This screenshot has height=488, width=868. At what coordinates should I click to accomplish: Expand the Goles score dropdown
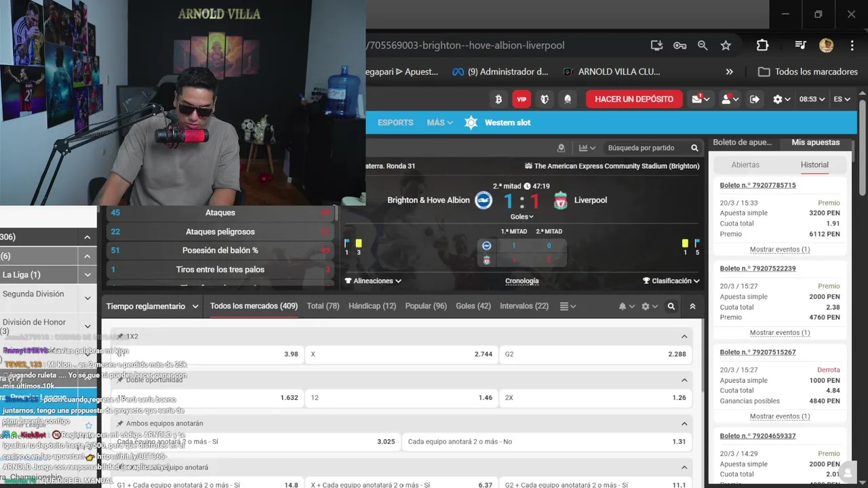pos(521,217)
